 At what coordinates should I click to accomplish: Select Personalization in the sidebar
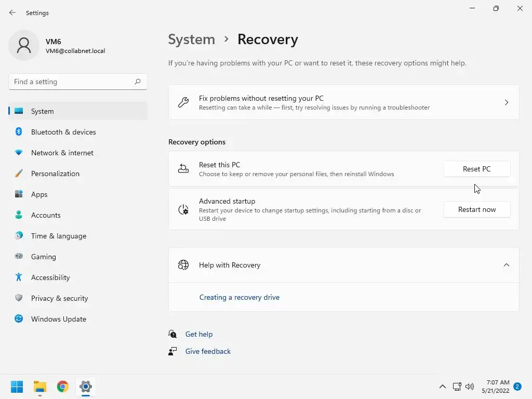pyautogui.click(x=55, y=174)
